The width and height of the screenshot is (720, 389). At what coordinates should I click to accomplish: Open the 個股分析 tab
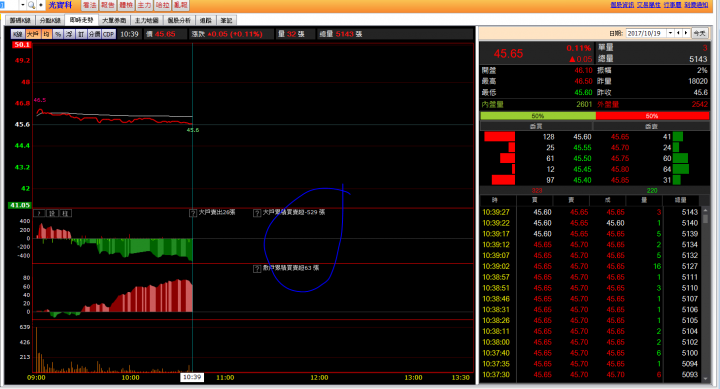tap(179, 20)
